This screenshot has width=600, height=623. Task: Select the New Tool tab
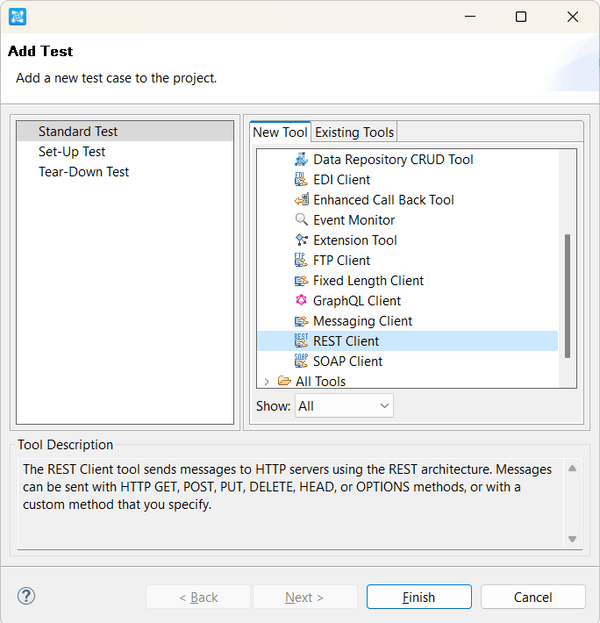[280, 132]
